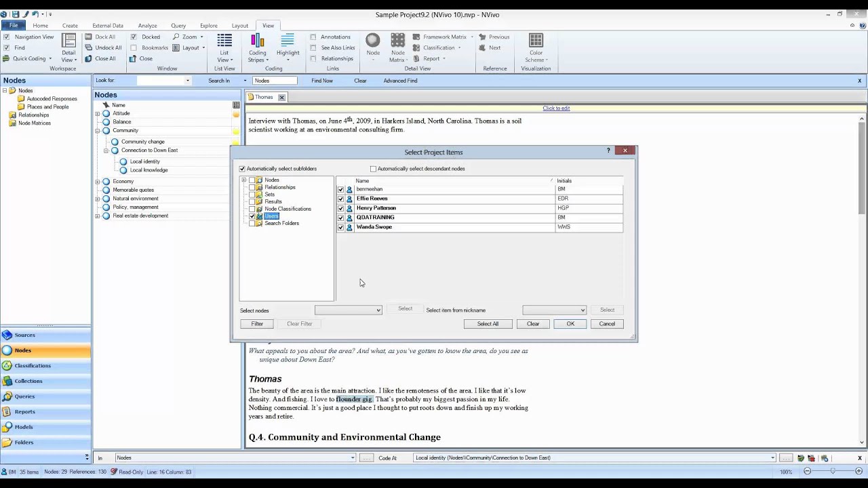Click the Look for search field
This screenshot has width=868, height=488.
pyautogui.click(x=164, y=81)
